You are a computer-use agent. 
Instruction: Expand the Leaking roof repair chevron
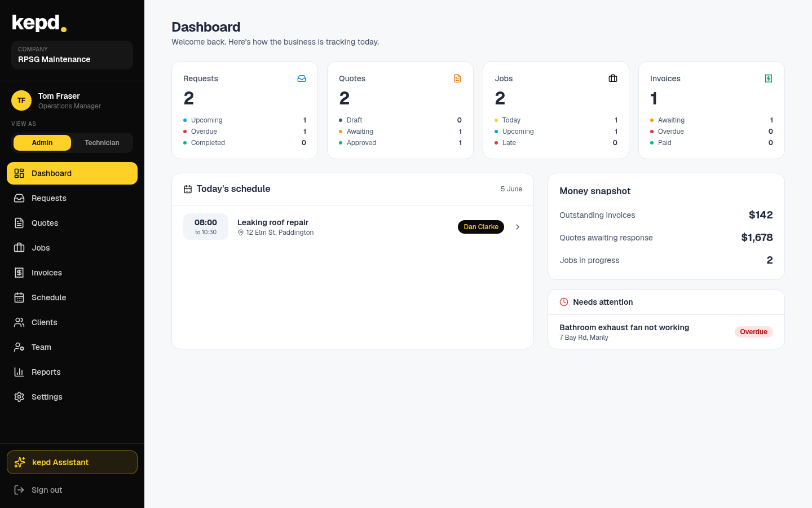tap(518, 227)
